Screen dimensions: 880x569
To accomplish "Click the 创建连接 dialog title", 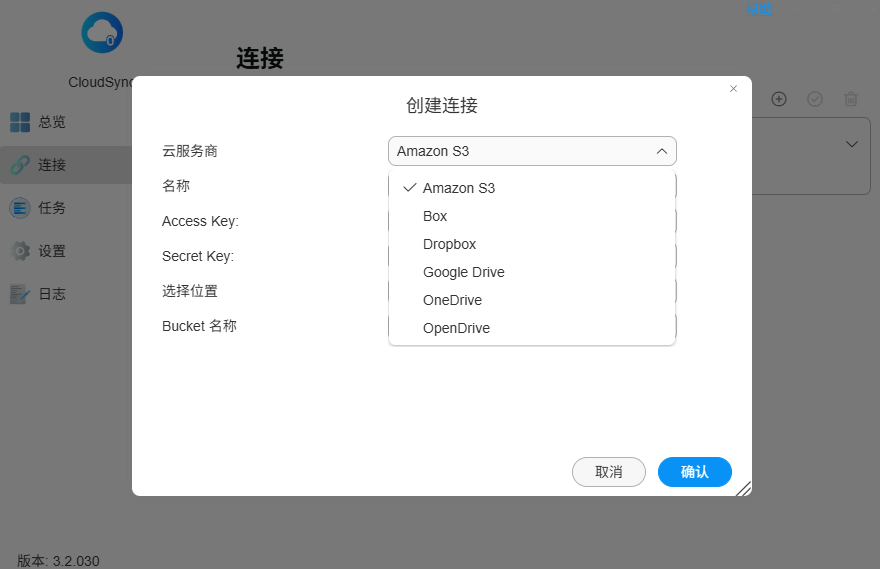I will pos(442,105).
